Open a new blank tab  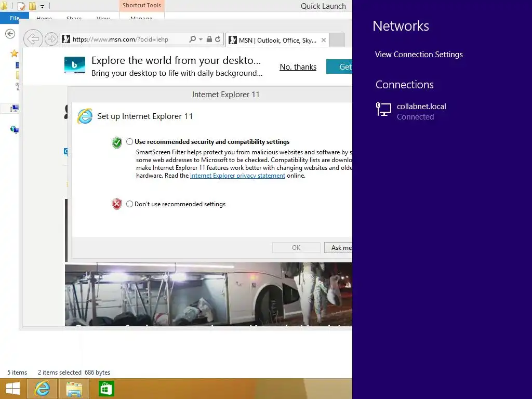point(337,40)
